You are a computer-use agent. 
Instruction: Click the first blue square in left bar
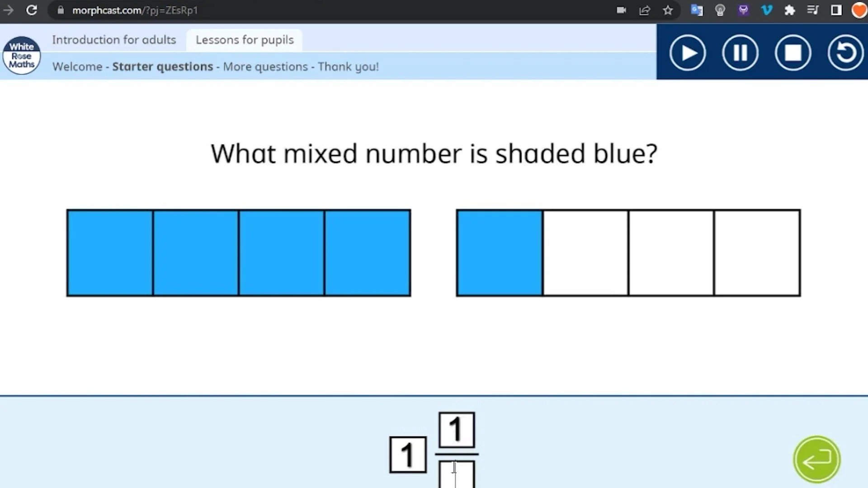pos(110,253)
